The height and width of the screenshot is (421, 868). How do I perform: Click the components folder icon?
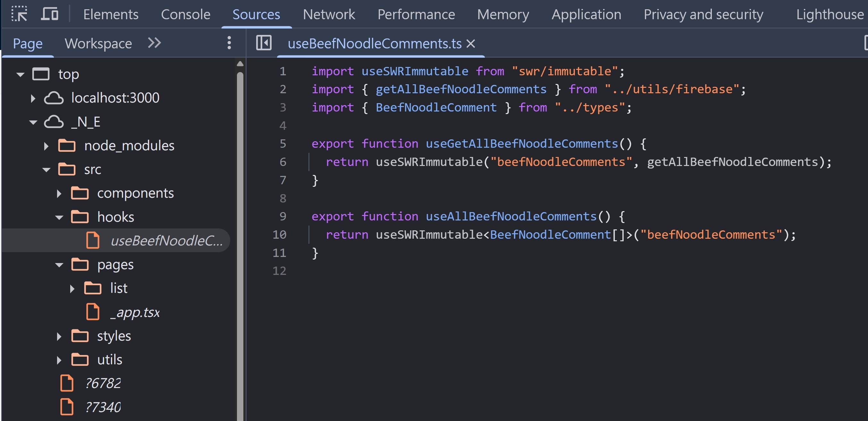tap(80, 193)
